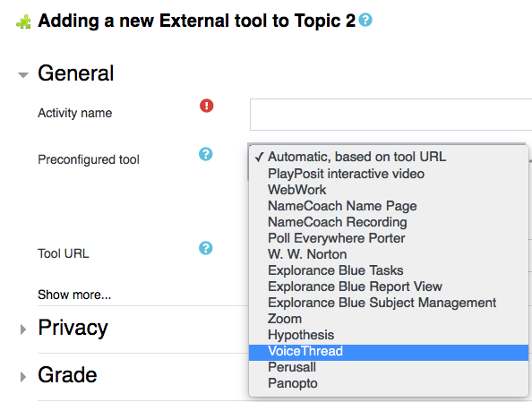Pick Zoom from preconfigured tools
Screen dimensions: 532x402
coord(389,319)
